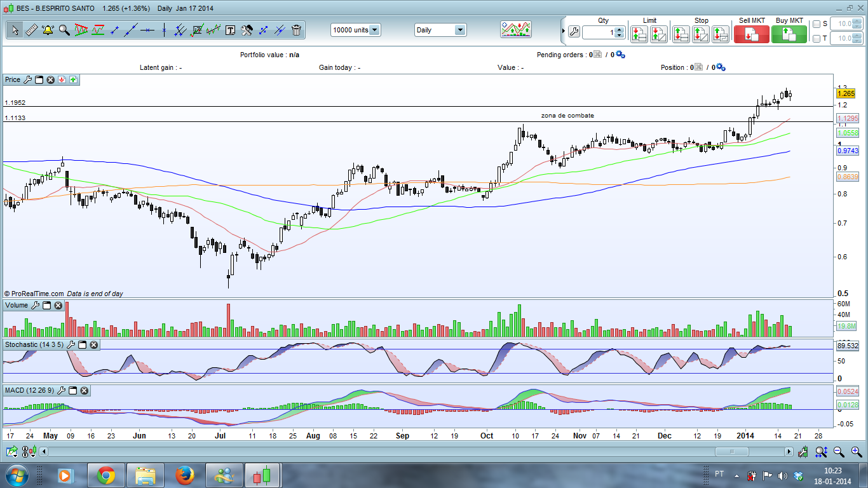Click the Sell MKT button
868x488 pixels.
tap(751, 34)
